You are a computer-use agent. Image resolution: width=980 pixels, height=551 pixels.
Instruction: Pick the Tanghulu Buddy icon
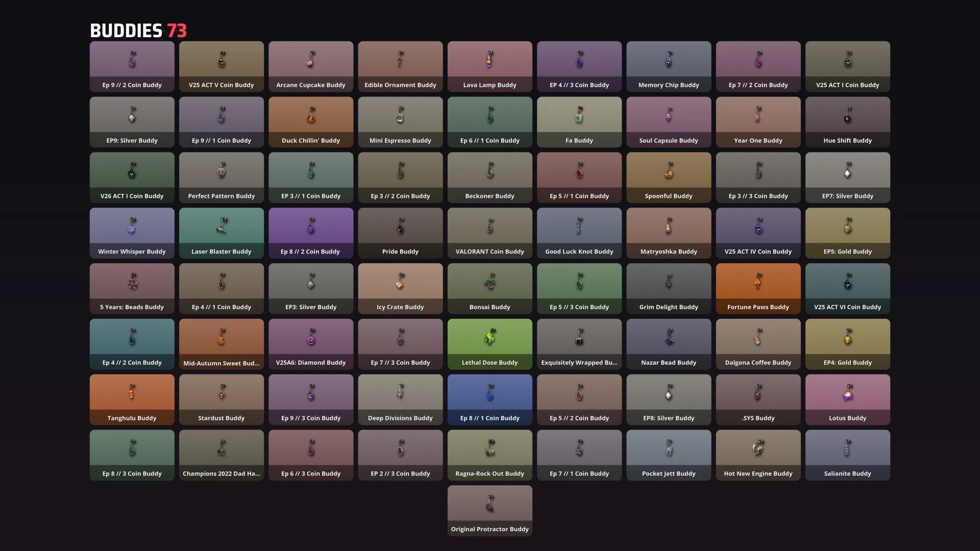pyautogui.click(x=132, y=393)
